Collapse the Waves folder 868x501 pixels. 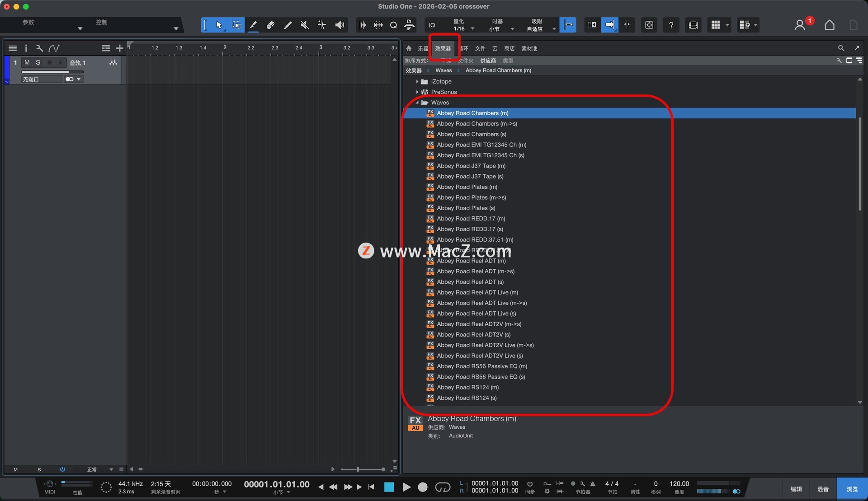coord(417,103)
